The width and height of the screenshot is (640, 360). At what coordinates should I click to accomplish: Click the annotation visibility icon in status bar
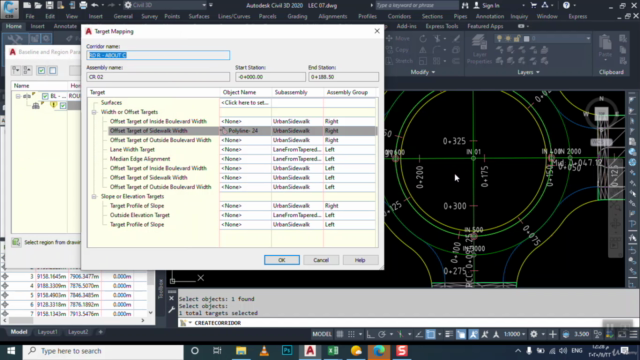[473, 334]
